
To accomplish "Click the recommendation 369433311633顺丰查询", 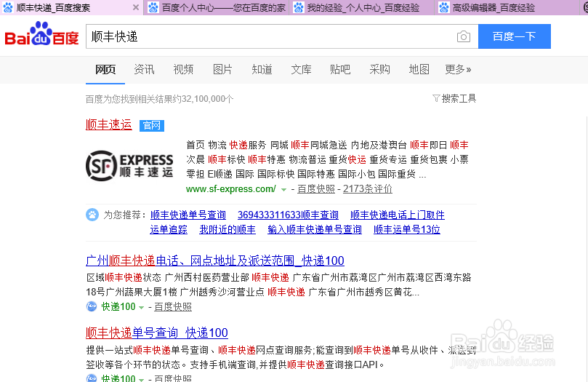I will [288, 215].
